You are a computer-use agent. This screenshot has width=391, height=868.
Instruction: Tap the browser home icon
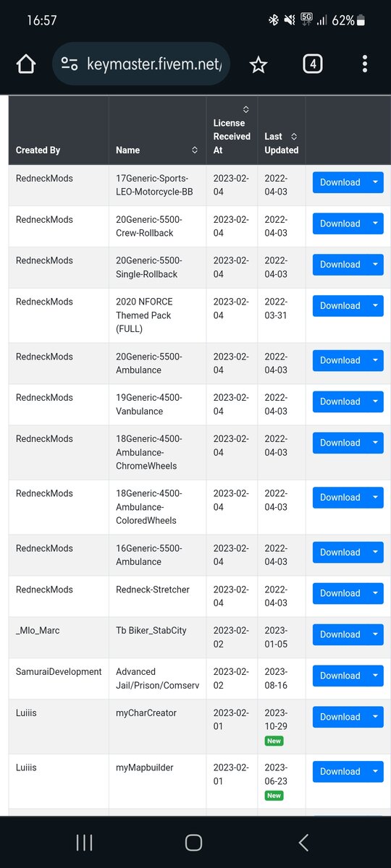[26, 64]
